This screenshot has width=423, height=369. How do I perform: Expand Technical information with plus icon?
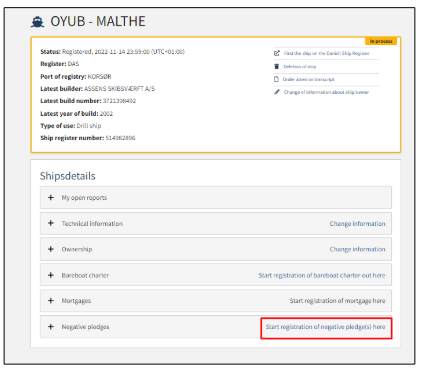51,223
